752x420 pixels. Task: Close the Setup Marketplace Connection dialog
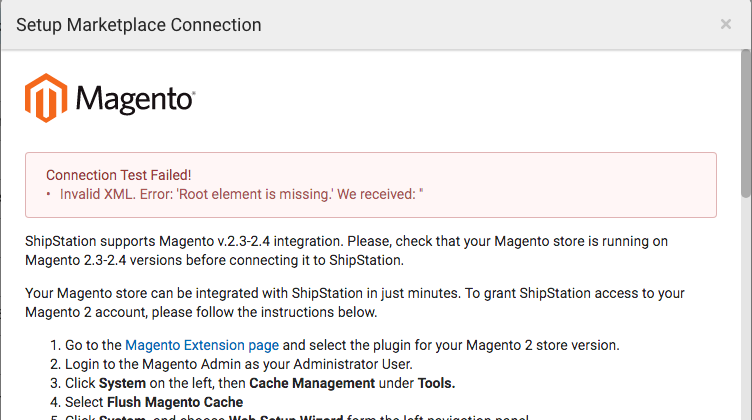726,24
